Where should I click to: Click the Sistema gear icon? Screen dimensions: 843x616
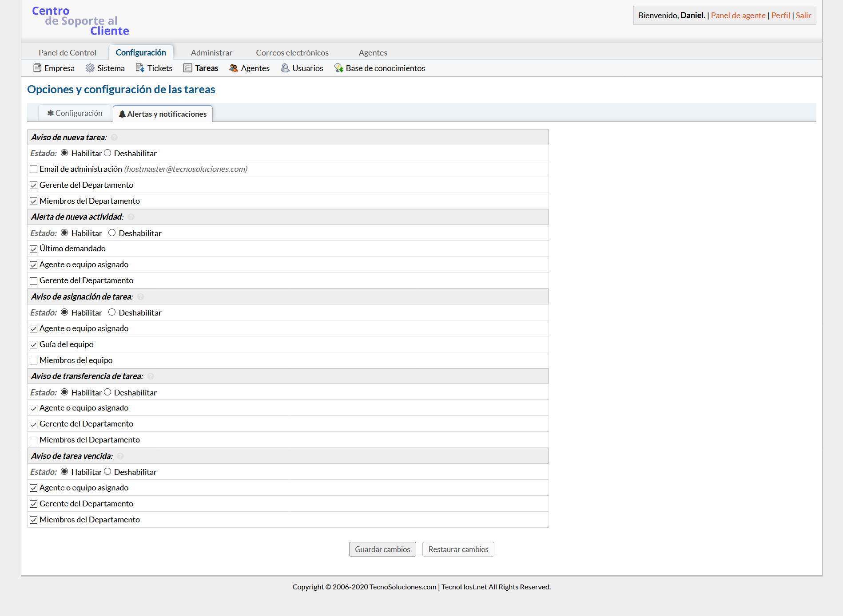coord(90,68)
